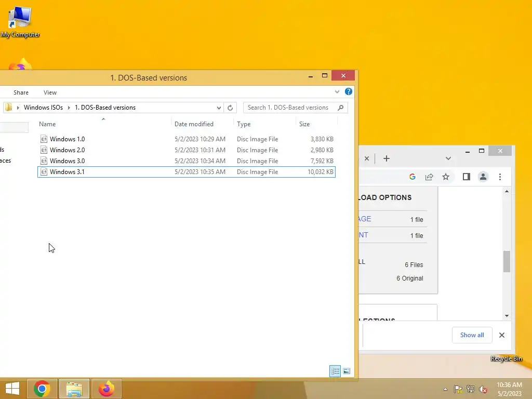Viewport: 532px width, 399px height.
Task: Open the My Computer desktop icon
Action: [20, 21]
